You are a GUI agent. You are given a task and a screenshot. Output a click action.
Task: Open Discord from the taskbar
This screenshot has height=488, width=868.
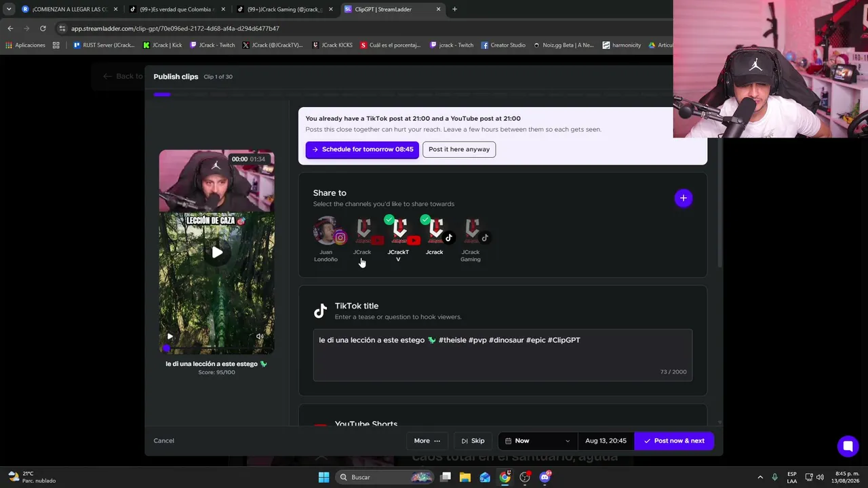pyautogui.click(x=545, y=477)
